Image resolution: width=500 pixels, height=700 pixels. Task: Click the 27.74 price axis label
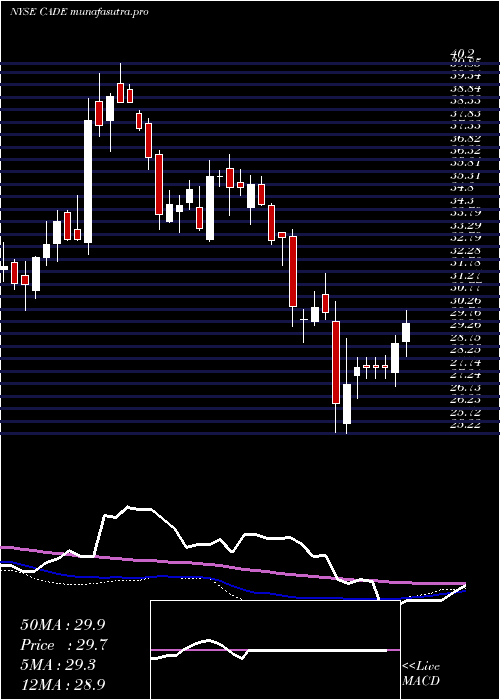(467, 363)
